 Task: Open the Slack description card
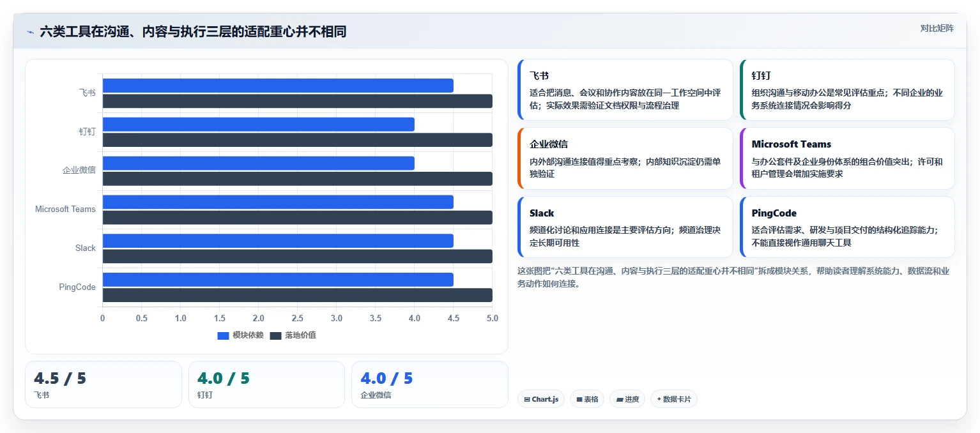pyautogui.click(x=625, y=227)
